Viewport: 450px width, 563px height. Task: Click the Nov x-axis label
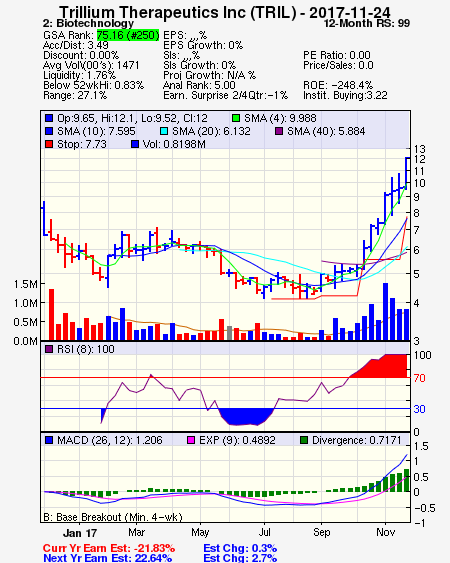click(385, 532)
